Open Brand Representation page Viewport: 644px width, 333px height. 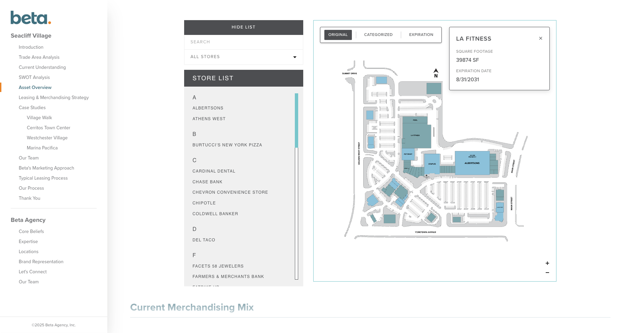[x=41, y=262]
